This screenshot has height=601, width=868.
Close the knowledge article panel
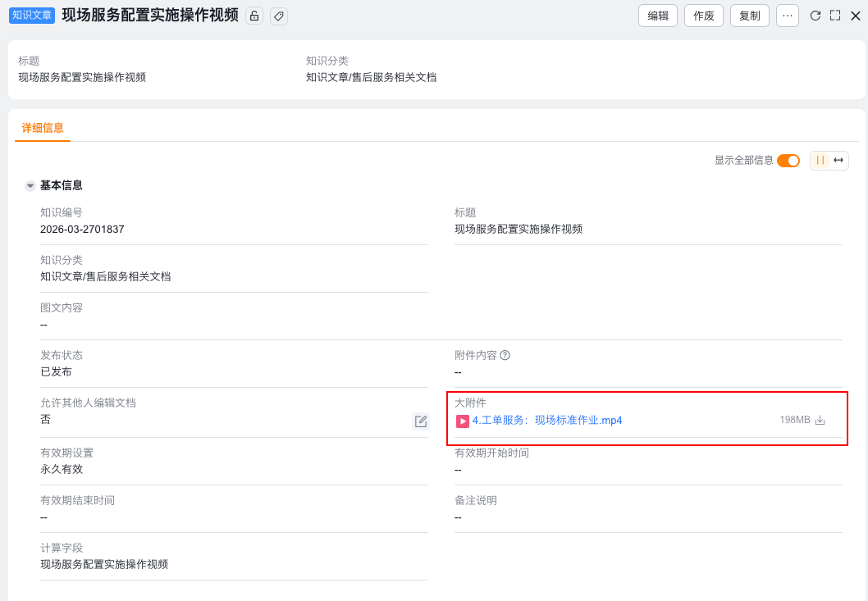(x=855, y=16)
